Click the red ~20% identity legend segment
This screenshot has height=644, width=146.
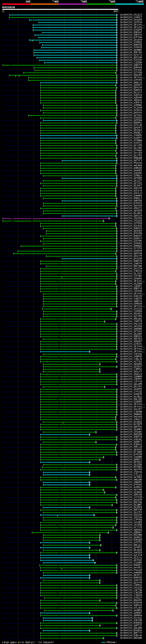tap(16, 4)
